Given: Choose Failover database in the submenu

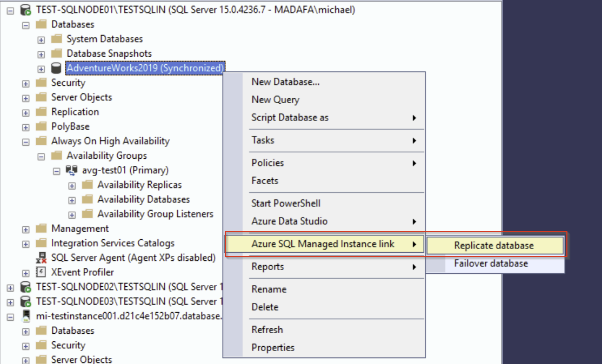Looking at the screenshot, I should point(495,264).
